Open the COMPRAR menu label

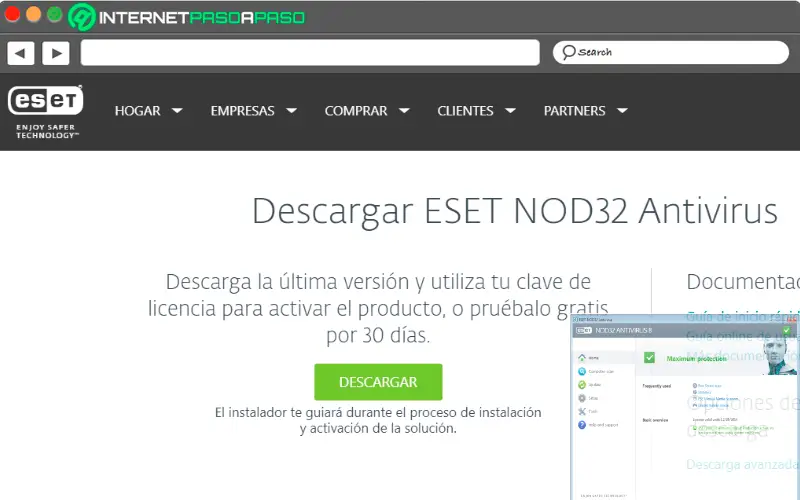(x=356, y=111)
